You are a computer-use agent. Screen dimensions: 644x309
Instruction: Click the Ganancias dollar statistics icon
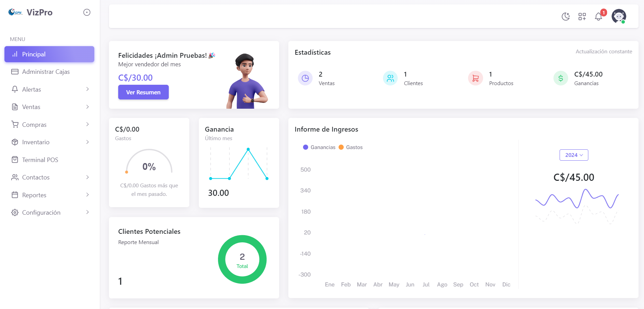(x=560, y=78)
